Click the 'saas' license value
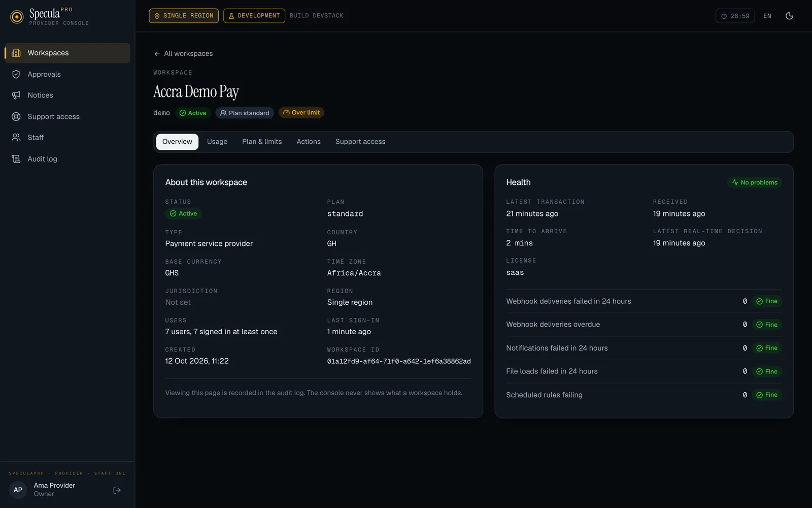This screenshot has width=812, height=508. [515, 273]
